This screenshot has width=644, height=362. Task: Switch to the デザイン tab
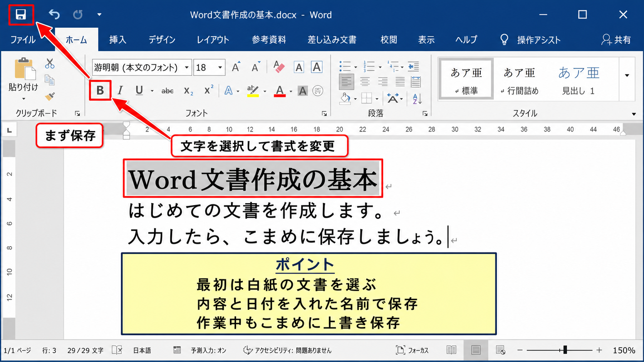[162, 40]
